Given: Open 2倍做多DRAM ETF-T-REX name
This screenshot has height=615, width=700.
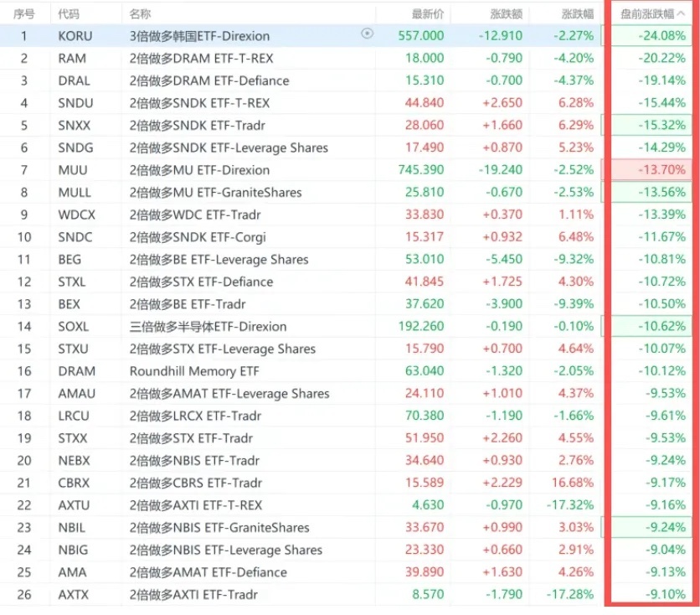Looking at the screenshot, I should pyautogui.click(x=201, y=58).
